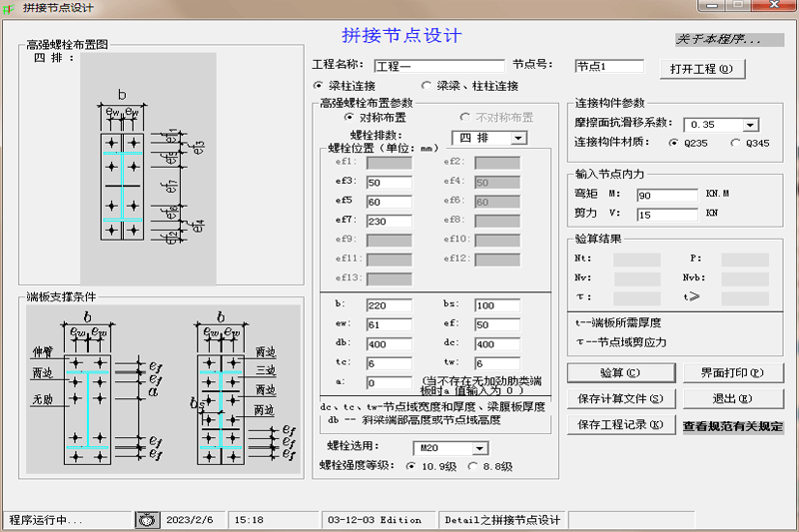Screen dimensions: 799x532
Task: Click 验算(C) button
Action: tap(620, 372)
